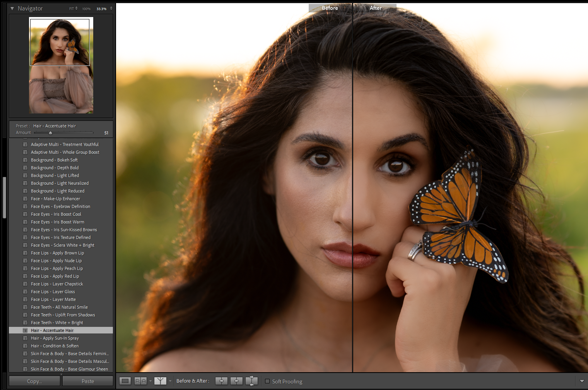This screenshot has width=588, height=390.
Task: Click the Copy After's settings to Before arrow
Action: [x=236, y=381]
